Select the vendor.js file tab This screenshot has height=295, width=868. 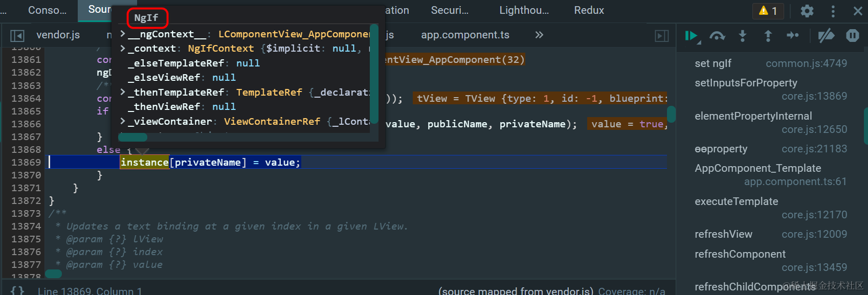(58, 35)
